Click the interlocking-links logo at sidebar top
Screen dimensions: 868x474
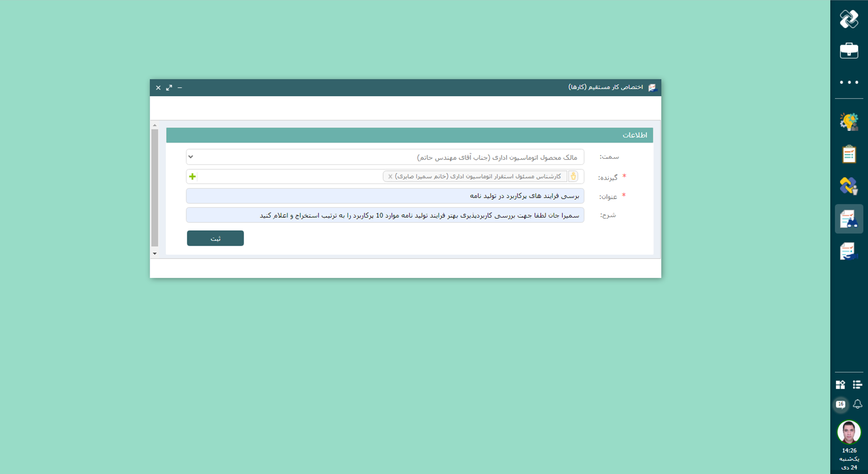pos(849,19)
